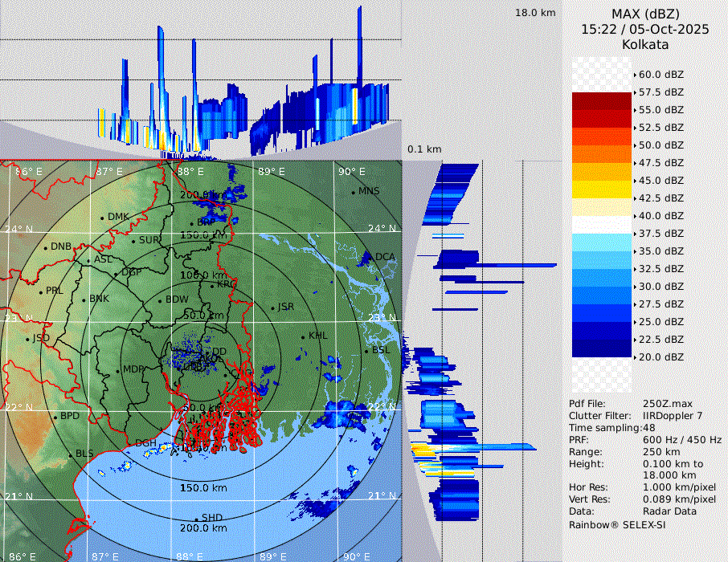
Task: Click the 250Z.max Pdf File value
Action: click(x=668, y=403)
